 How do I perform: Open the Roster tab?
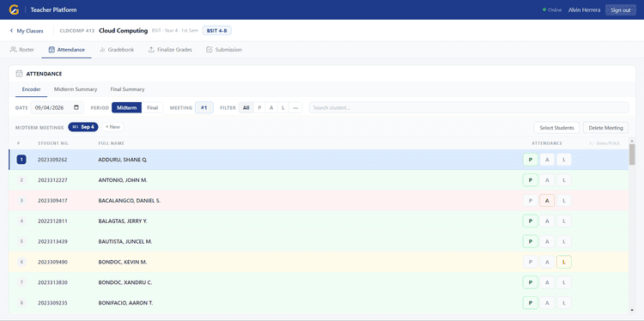click(x=21, y=50)
